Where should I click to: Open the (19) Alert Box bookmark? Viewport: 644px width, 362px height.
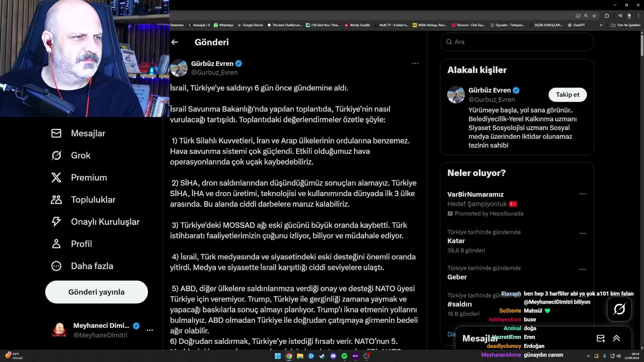point(323,25)
